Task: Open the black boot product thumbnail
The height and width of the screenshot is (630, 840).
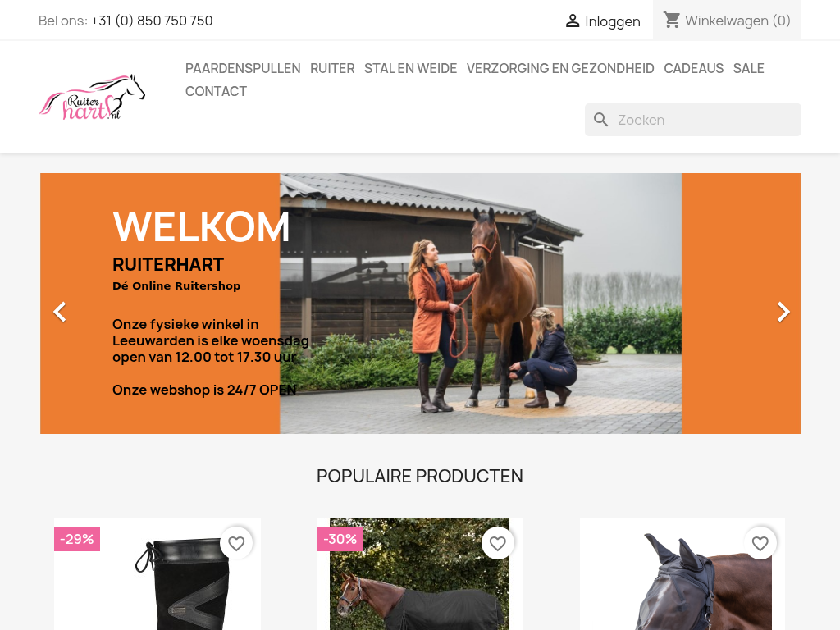Action: click(x=157, y=574)
